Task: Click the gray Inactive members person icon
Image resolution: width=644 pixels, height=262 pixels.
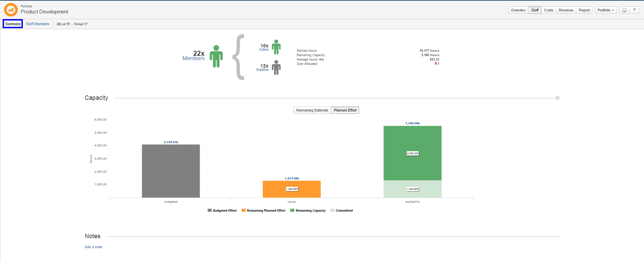Action: click(276, 68)
